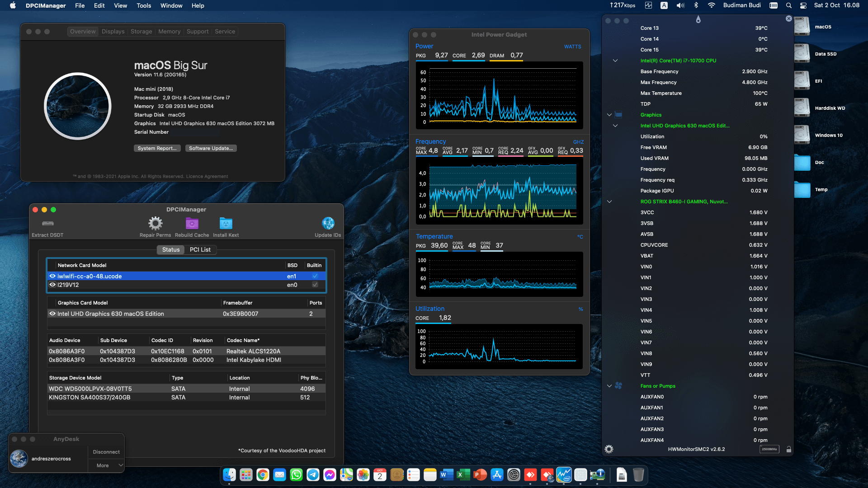This screenshot has width=868, height=488.
Task: Select the Realtek ALCS1220A audio row
Action: 186,351
